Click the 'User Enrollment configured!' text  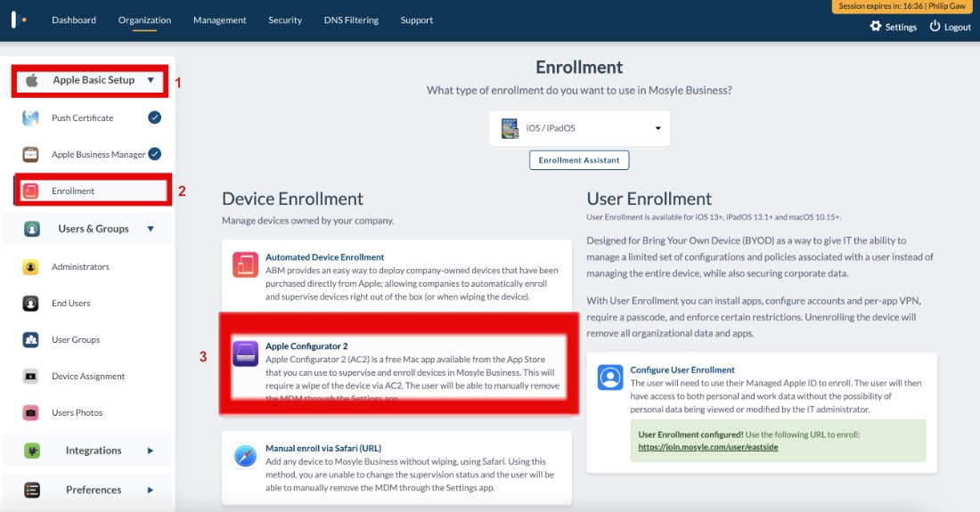[x=690, y=435]
